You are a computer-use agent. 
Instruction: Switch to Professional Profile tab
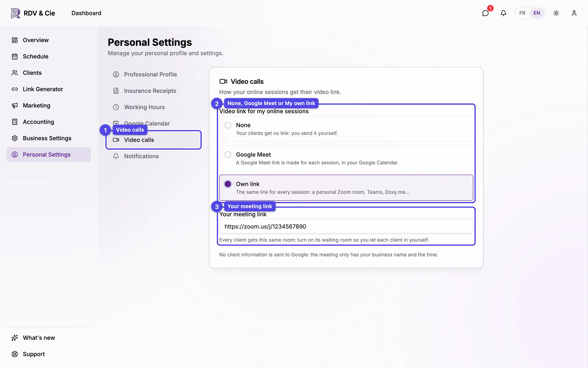(x=154, y=74)
